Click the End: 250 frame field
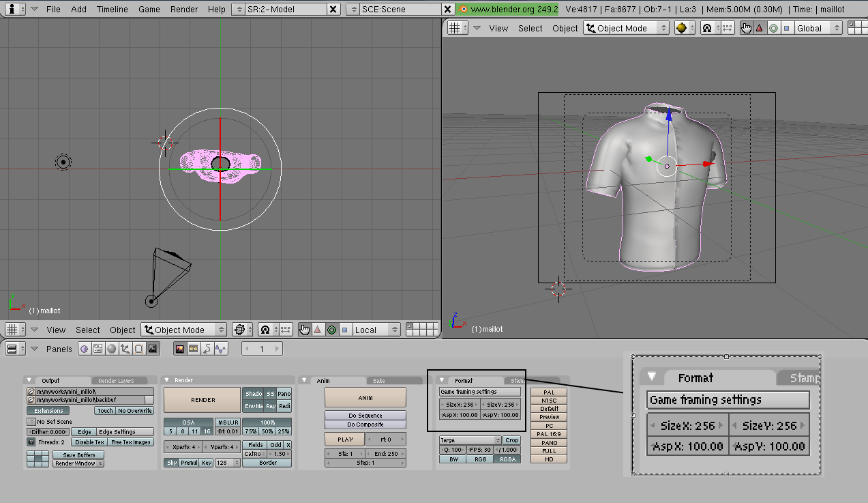 (x=385, y=454)
